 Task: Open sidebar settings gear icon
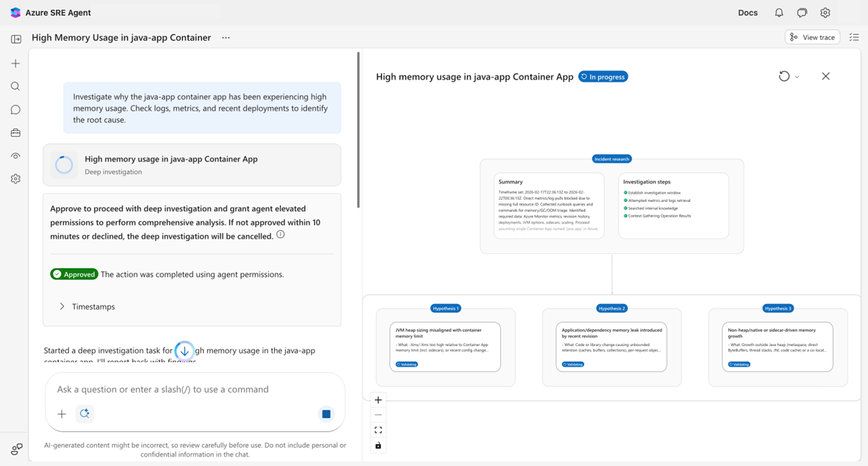click(x=16, y=179)
